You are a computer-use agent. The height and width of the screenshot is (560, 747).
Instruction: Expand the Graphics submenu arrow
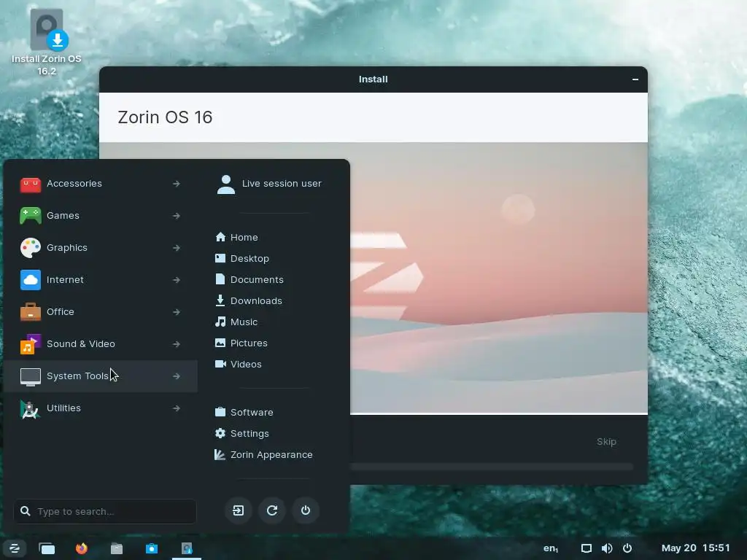click(177, 248)
